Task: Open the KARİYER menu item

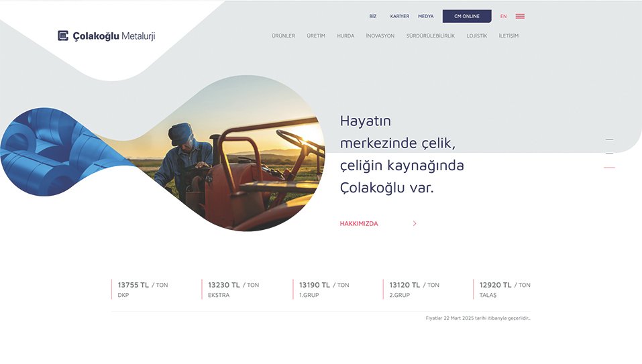Action: [400, 16]
